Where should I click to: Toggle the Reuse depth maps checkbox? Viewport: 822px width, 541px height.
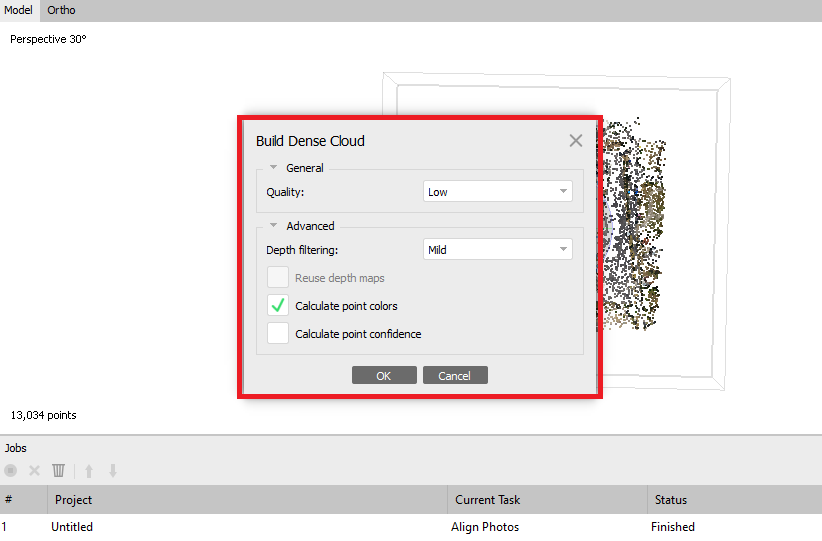click(x=278, y=278)
